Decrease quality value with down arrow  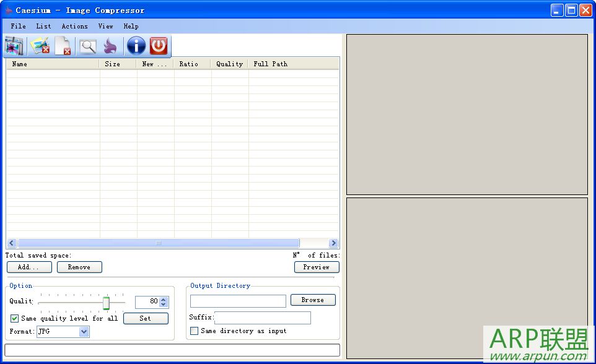(164, 305)
